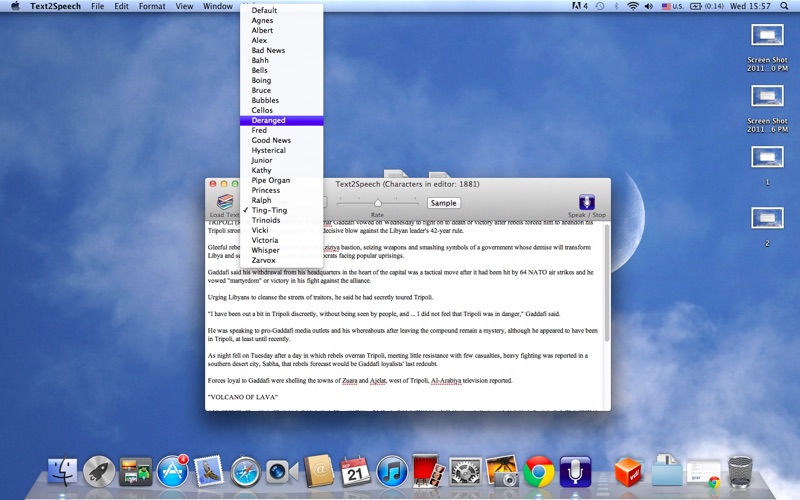Open the App Store dock icon

(172, 471)
